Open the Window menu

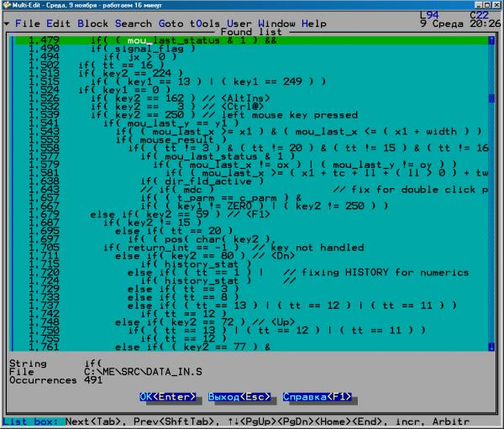click(276, 24)
